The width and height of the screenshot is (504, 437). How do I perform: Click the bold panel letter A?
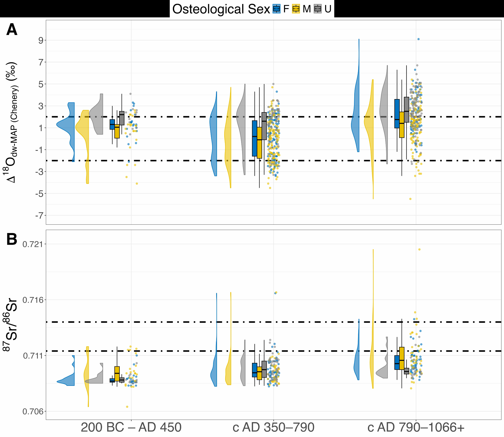coord(12,30)
